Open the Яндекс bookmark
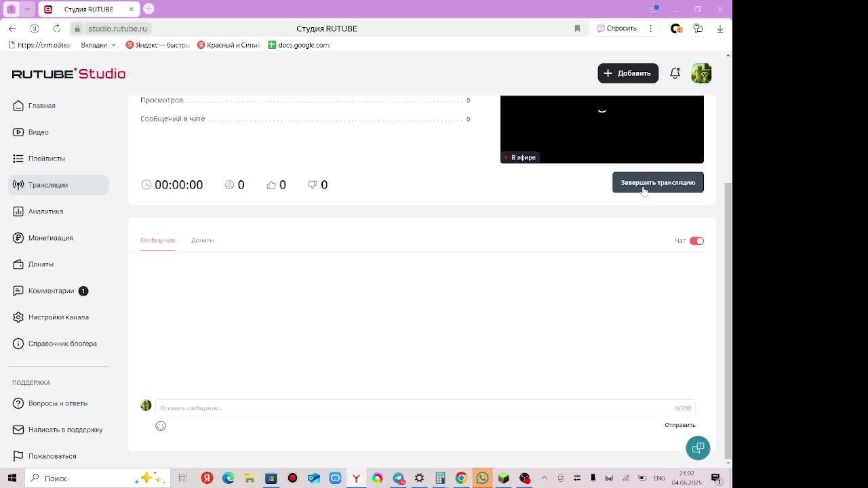The image size is (868, 488). [157, 45]
